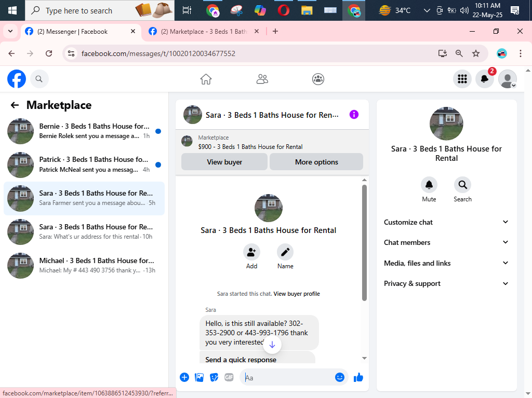The height and width of the screenshot is (398, 532).
Task: Open Task View on the taskbar
Action: click(187, 10)
